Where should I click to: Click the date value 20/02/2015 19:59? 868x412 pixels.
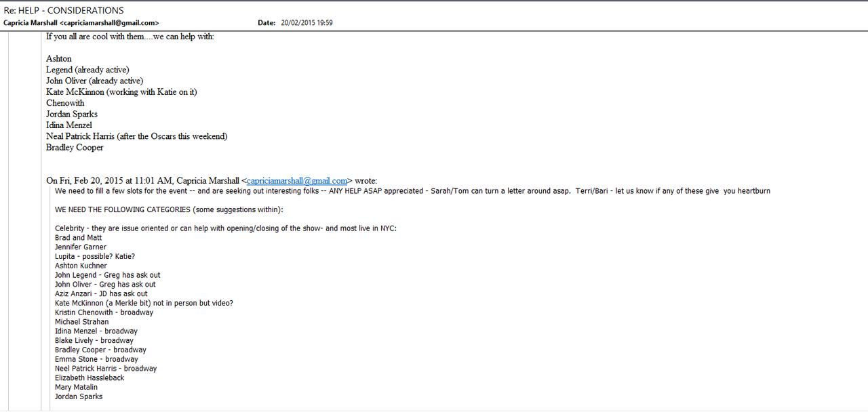307,23
